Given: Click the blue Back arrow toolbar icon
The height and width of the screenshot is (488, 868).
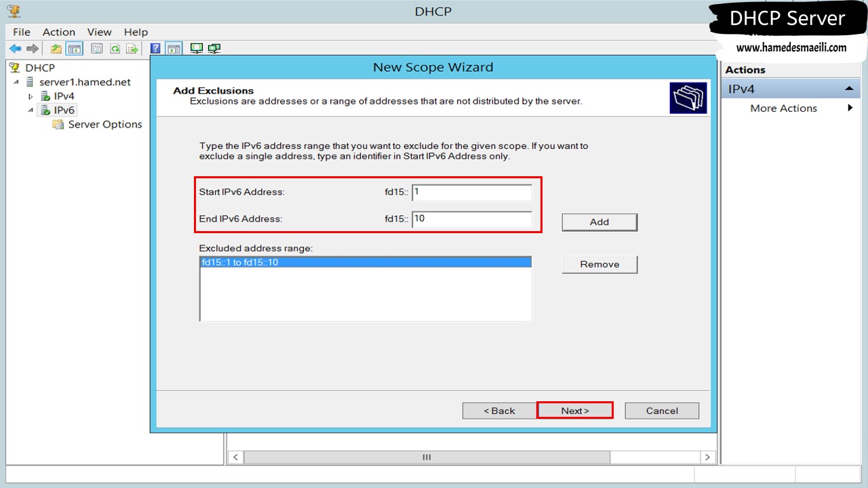Looking at the screenshot, I should coord(15,49).
